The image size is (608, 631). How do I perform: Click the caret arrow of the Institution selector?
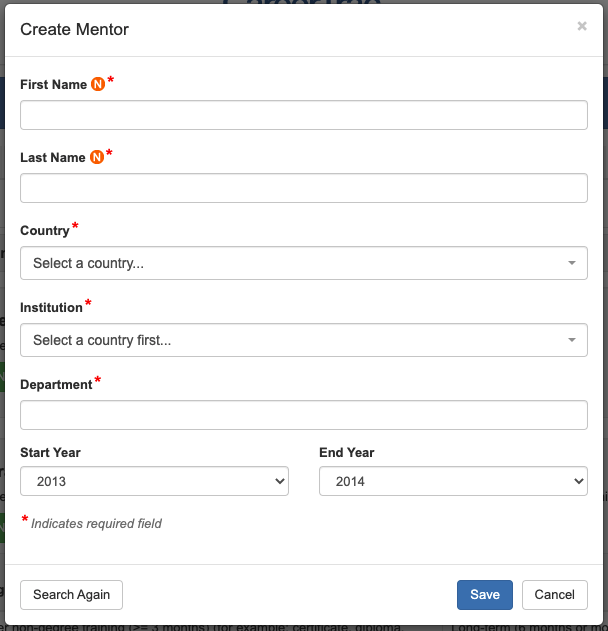pos(571,340)
